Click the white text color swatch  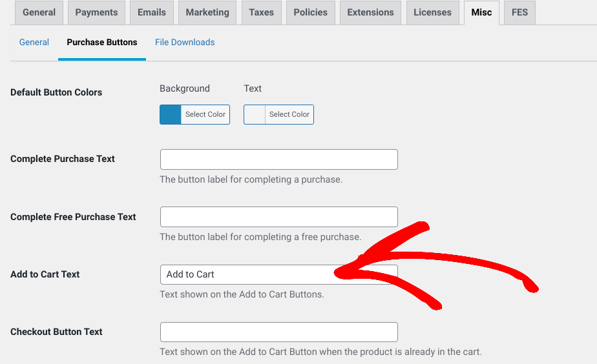pyautogui.click(x=255, y=114)
